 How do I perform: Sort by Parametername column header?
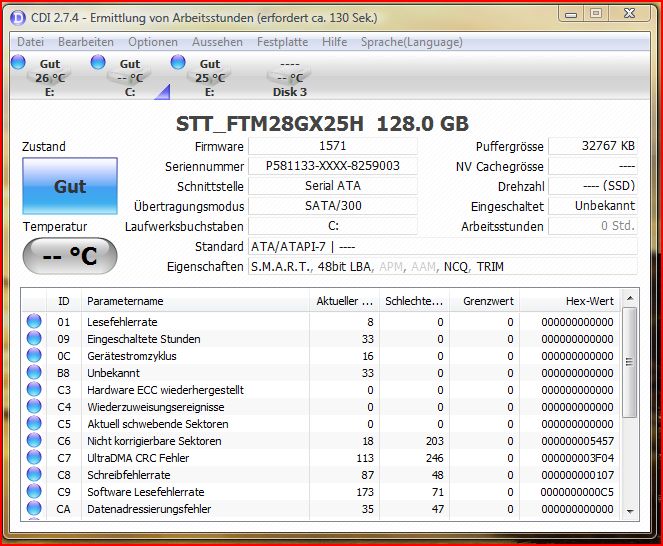(x=195, y=301)
